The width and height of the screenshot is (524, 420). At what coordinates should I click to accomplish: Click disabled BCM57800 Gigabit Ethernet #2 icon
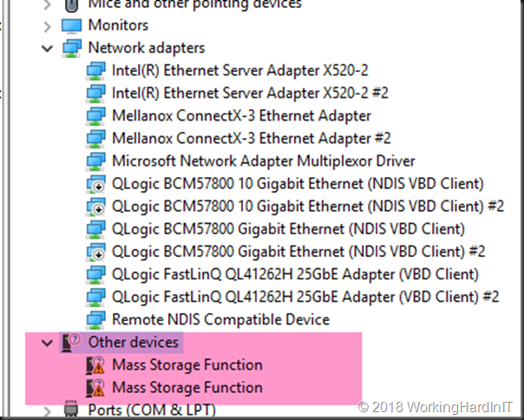[x=96, y=253]
